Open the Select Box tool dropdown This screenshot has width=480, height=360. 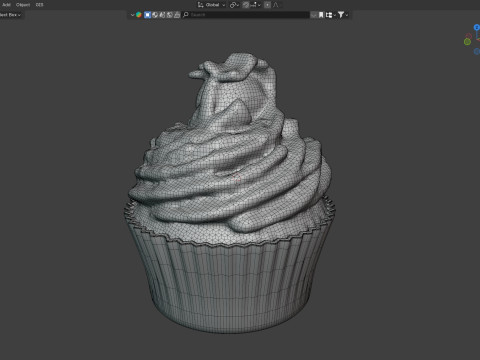[x=11, y=15]
